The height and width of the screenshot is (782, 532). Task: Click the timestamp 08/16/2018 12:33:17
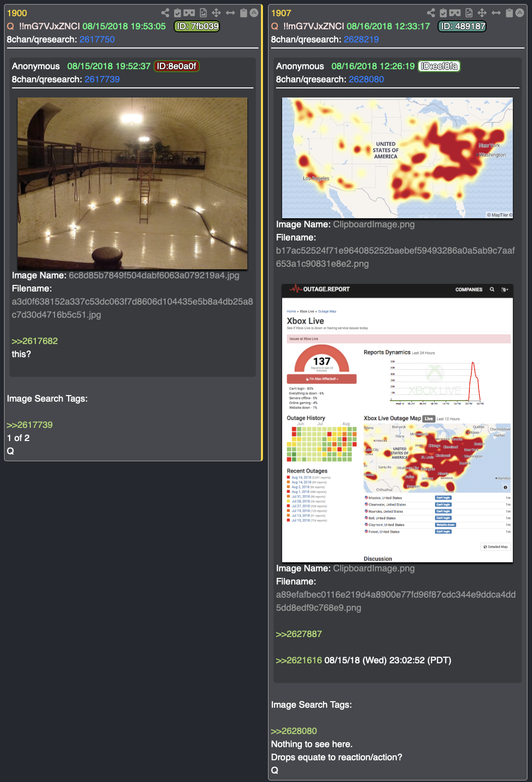point(389,26)
